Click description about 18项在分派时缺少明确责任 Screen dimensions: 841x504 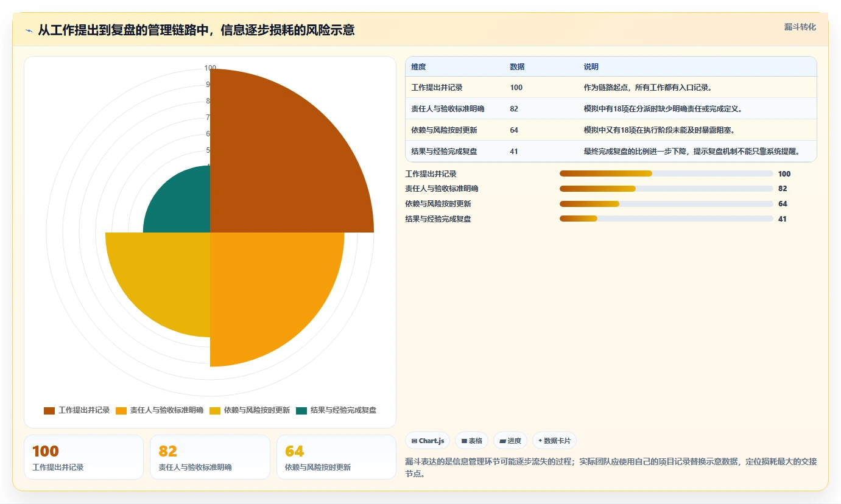663,109
